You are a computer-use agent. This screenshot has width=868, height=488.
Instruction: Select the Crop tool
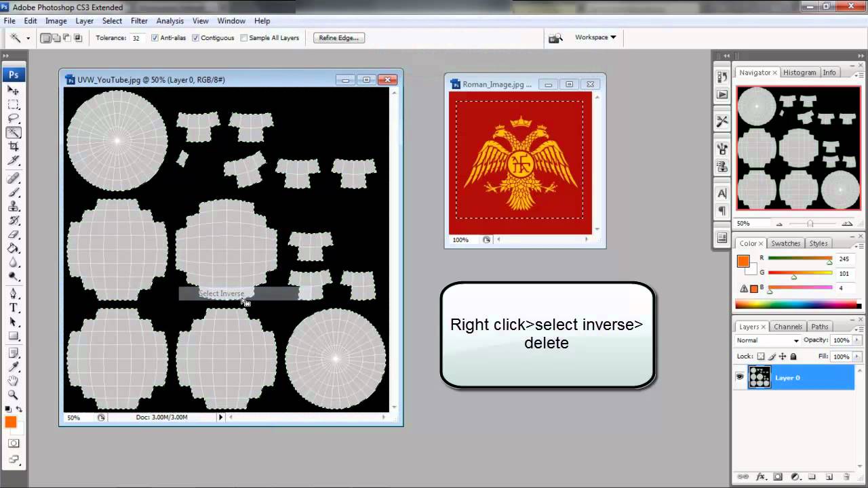[14, 147]
